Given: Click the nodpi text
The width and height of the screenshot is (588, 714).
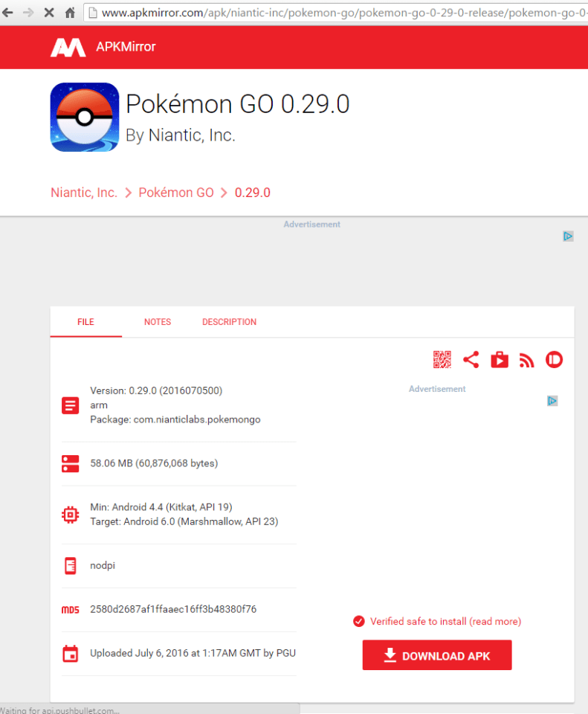Looking at the screenshot, I should pos(103,565).
